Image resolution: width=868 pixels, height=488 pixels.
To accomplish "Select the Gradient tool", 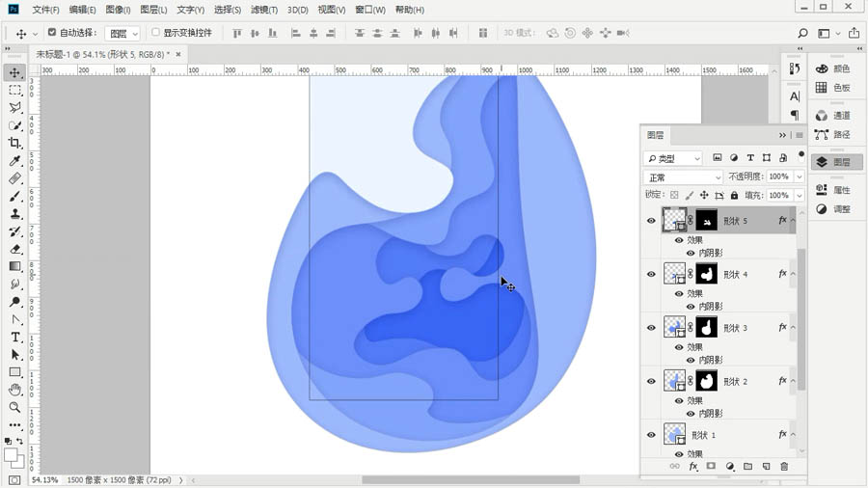I will (x=15, y=266).
